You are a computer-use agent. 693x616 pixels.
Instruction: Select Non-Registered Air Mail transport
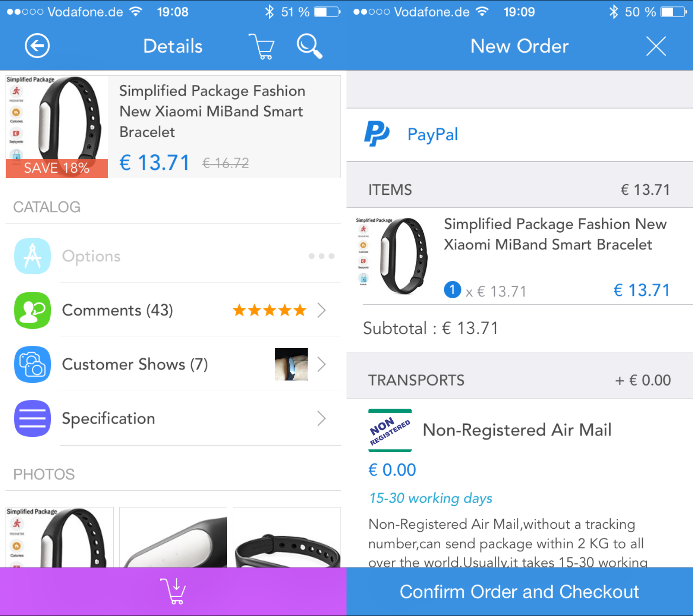(x=520, y=430)
